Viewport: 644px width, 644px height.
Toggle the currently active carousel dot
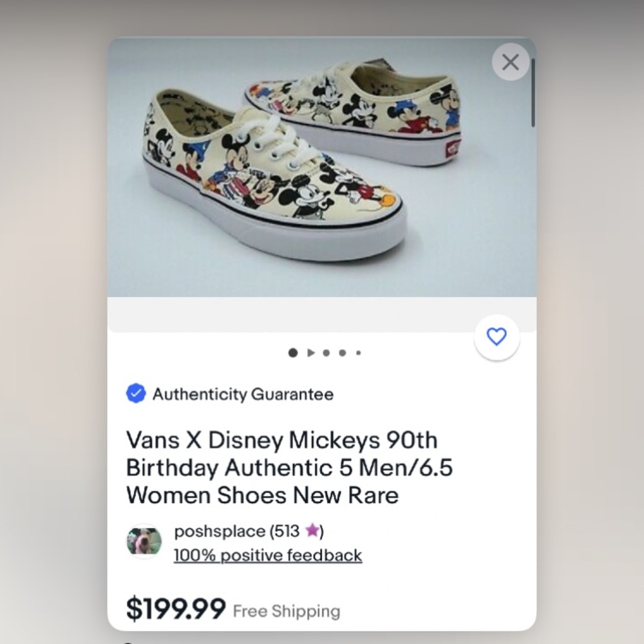coord(293,352)
